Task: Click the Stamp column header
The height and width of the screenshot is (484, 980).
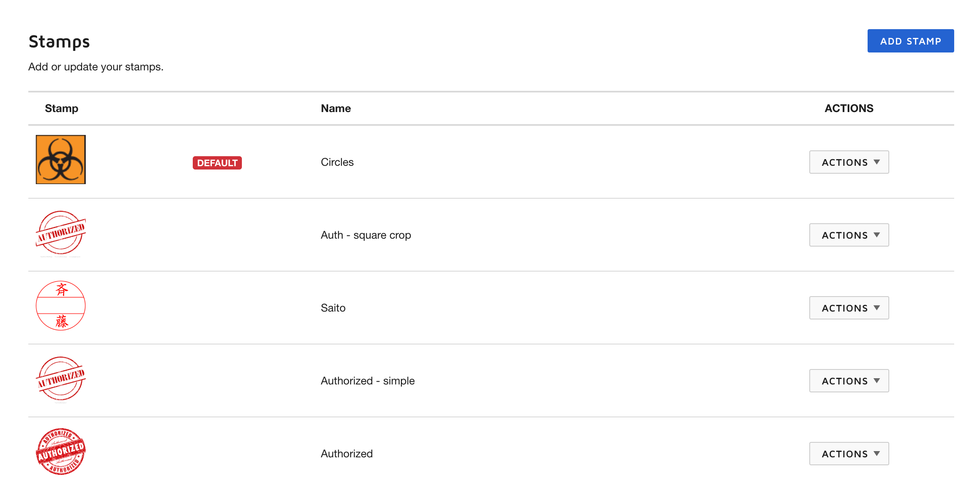Action: coord(62,108)
